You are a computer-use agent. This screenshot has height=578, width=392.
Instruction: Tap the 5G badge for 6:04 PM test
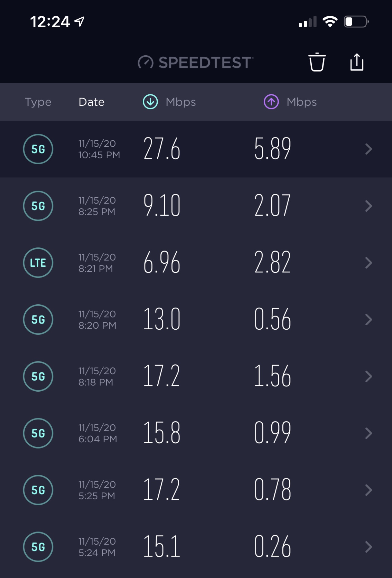point(38,433)
